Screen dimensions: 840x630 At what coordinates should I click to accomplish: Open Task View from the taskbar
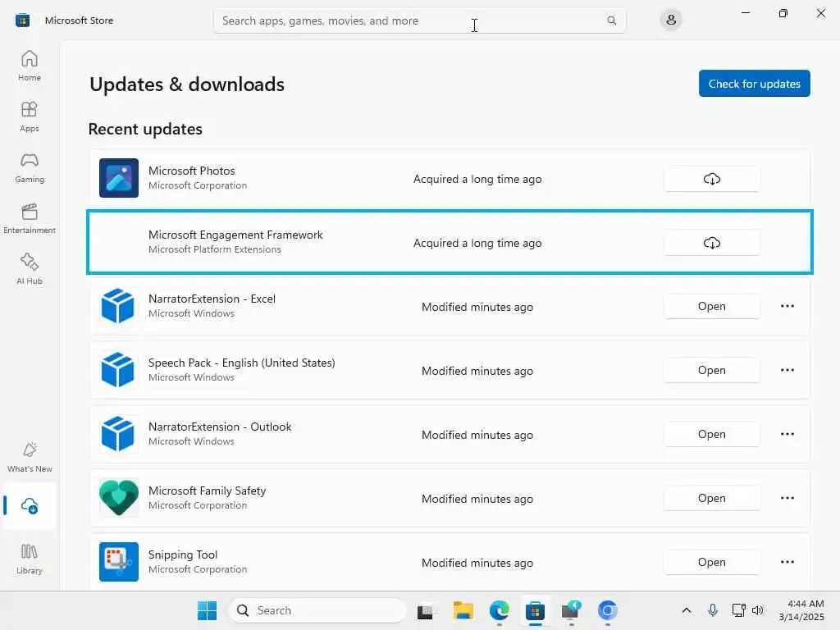click(x=426, y=610)
